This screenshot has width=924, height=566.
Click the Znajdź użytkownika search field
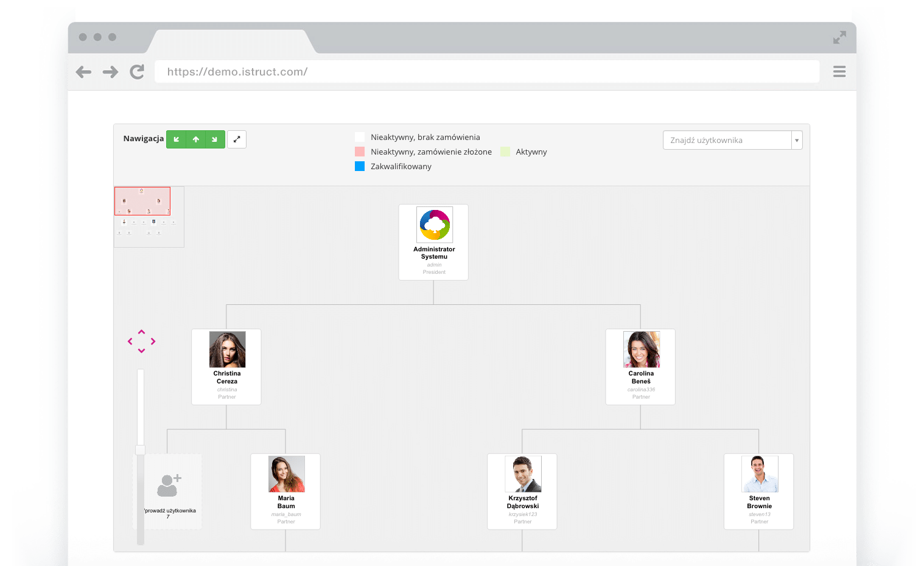pos(727,141)
